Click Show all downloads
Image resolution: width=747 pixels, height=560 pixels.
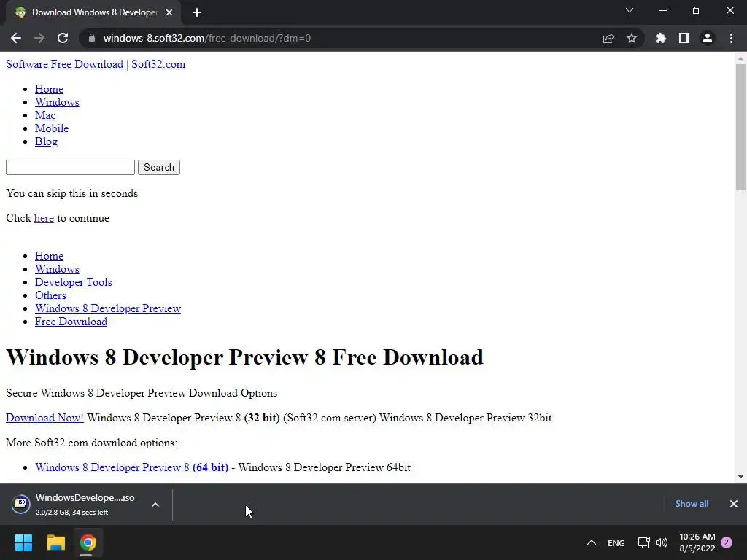(x=692, y=504)
